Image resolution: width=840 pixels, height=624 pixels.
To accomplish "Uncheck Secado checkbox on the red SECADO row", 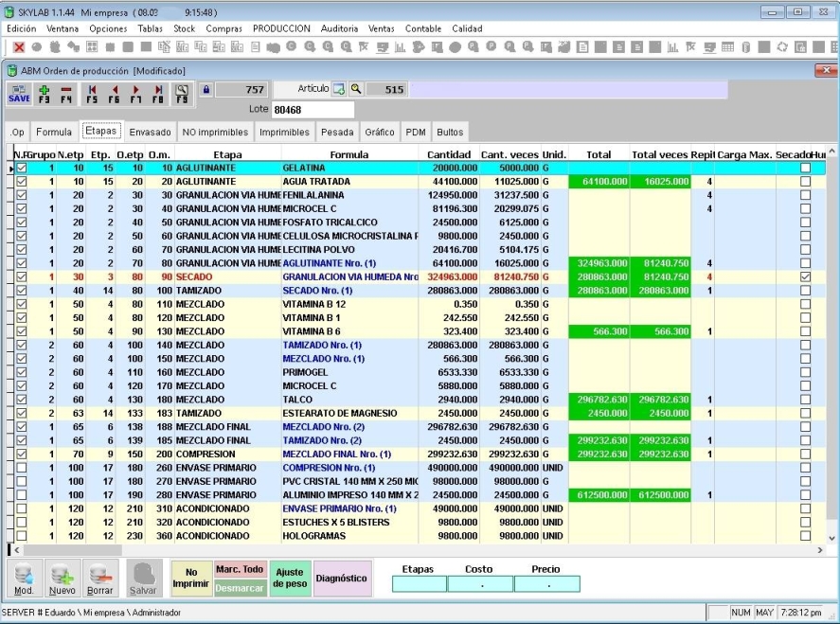I will tap(805, 276).
